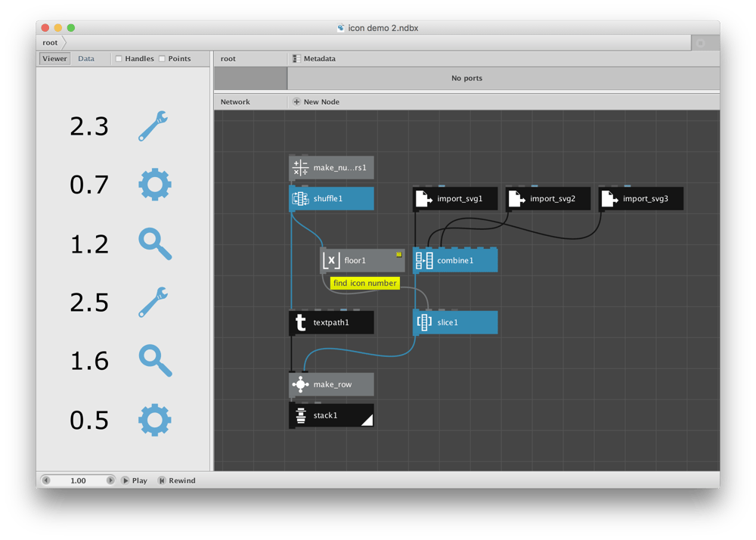Click the gear icon beside 0.7

tap(155, 185)
